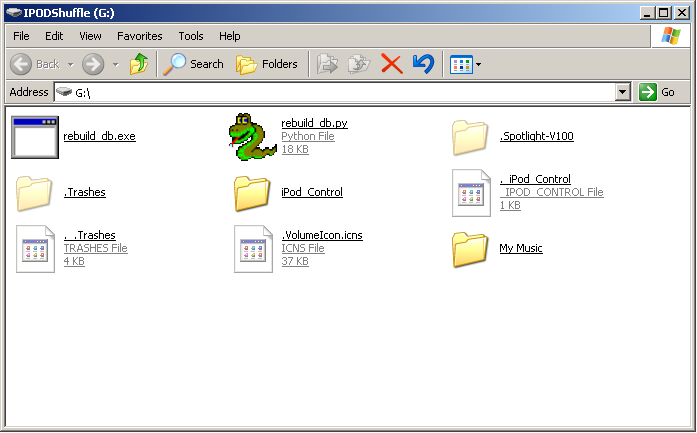Image resolution: width=697 pixels, height=433 pixels.
Task: Select the rebuild_db.exe program icon
Action: pos(35,137)
